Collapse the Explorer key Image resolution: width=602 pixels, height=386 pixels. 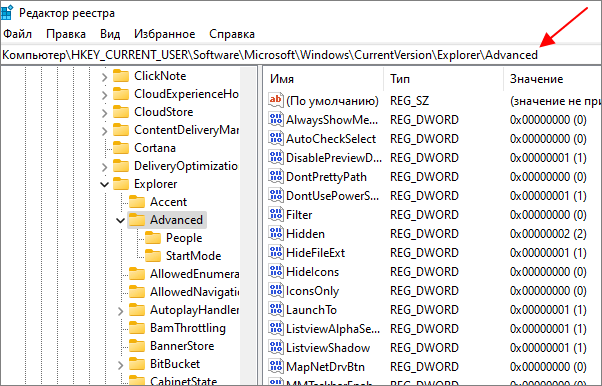(104, 185)
